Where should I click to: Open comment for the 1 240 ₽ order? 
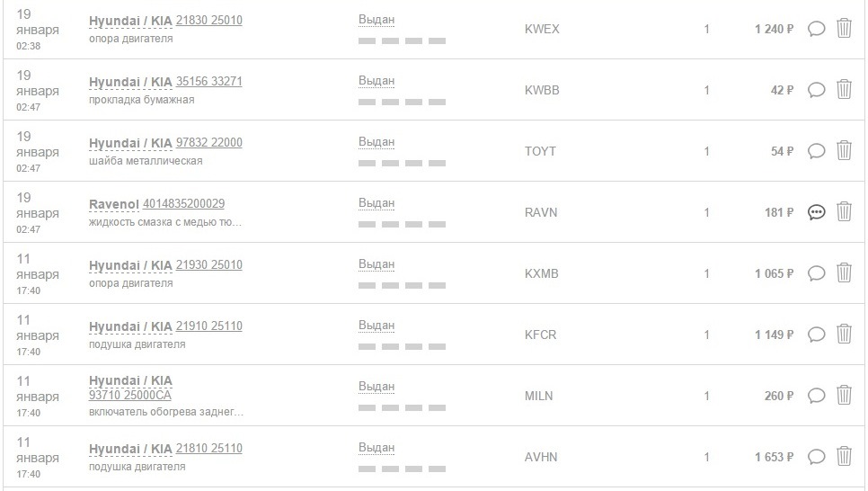point(816,29)
